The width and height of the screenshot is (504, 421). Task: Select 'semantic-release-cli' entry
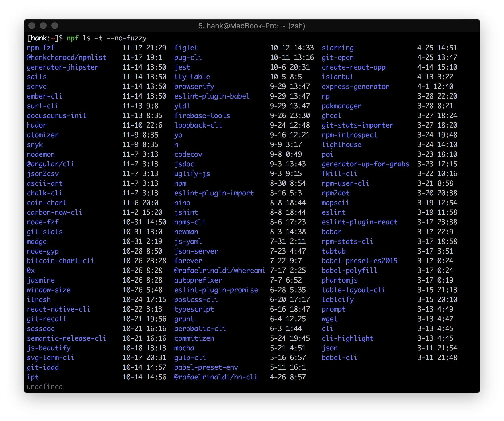pos(66,338)
